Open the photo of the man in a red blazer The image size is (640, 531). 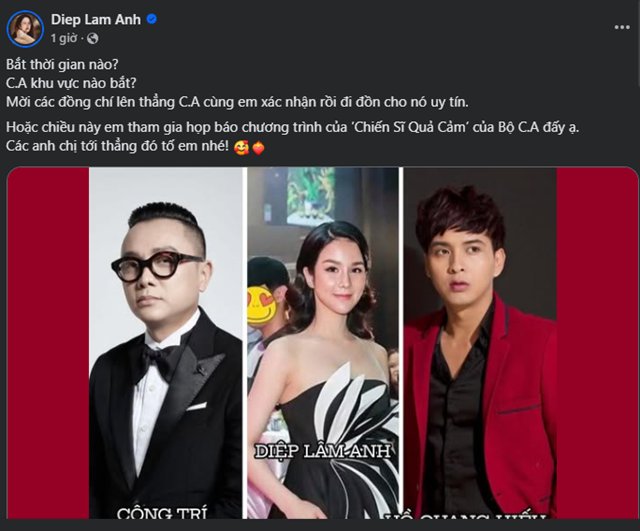480,343
